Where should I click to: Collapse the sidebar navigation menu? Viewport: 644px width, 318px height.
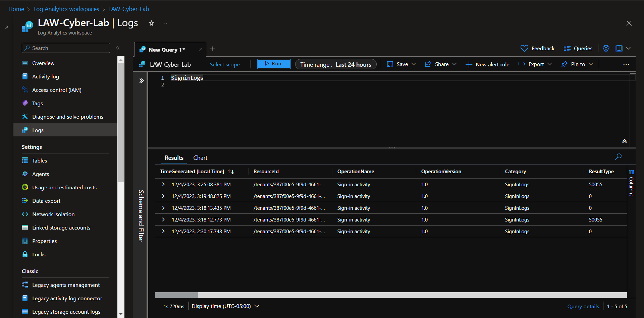point(118,48)
